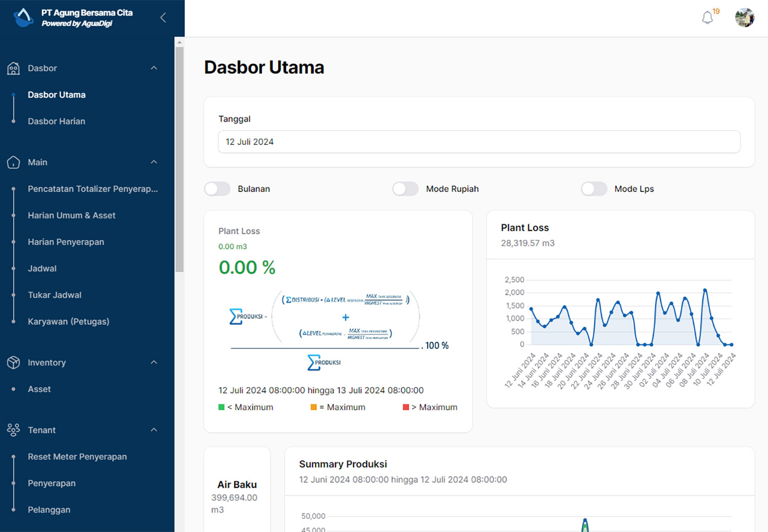This screenshot has width=768, height=532.
Task: Collapse sidebar using the left arrow icon
Action: (163, 18)
